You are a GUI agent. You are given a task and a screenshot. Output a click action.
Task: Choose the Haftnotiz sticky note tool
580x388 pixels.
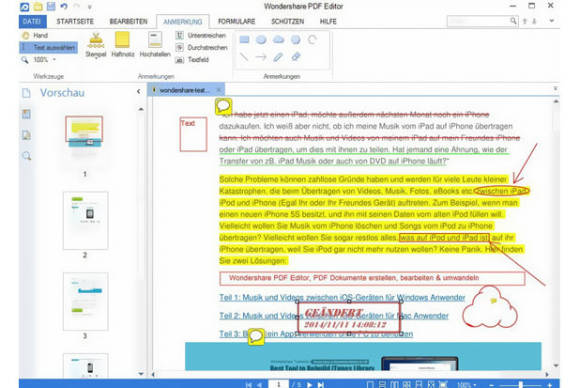[122, 44]
